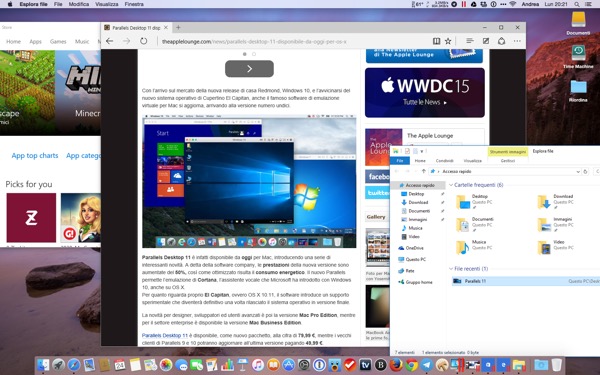Open Telegram from the Dock
Screen dimensions: 600x375
pyautogui.click(x=427, y=365)
